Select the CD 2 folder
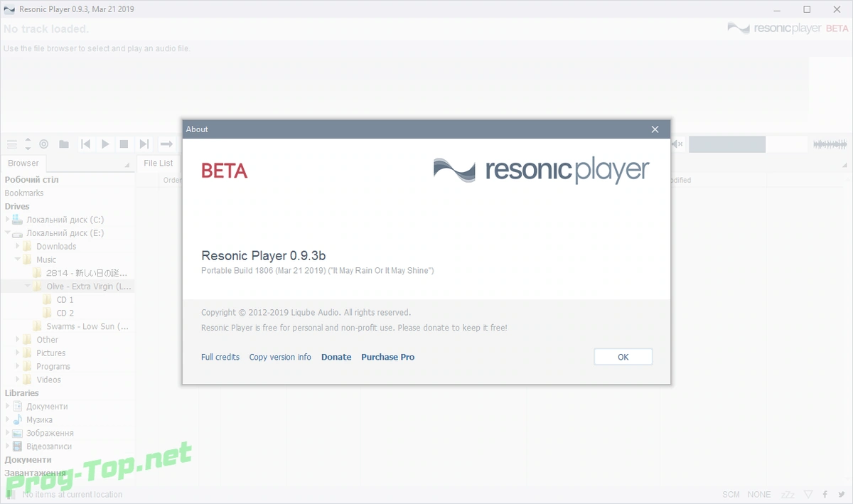This screenshot has width=853, height=504. (65, 313)
